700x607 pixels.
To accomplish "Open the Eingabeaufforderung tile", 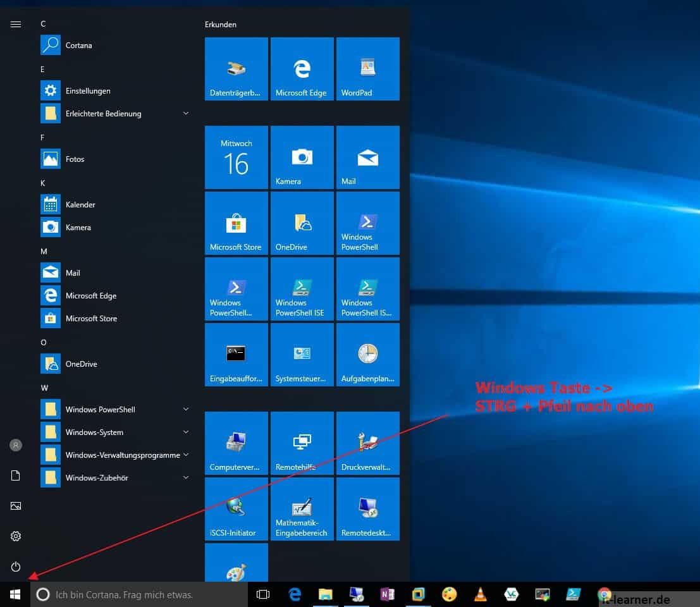I will [x=236, y=354].
